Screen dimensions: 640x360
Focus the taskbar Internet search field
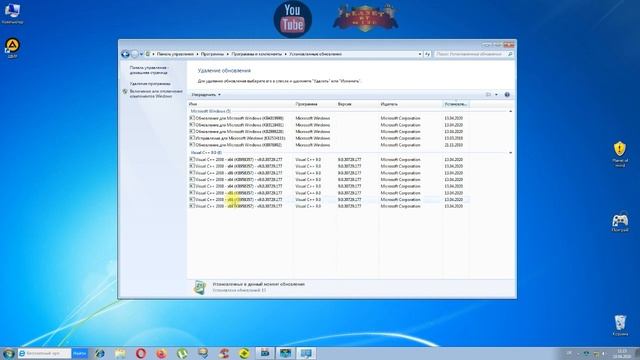tap(44, 353)
